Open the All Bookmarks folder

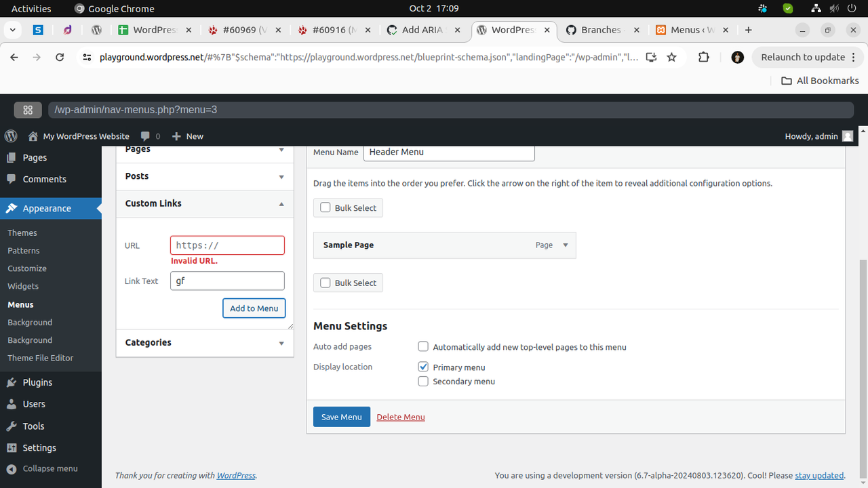820,81
